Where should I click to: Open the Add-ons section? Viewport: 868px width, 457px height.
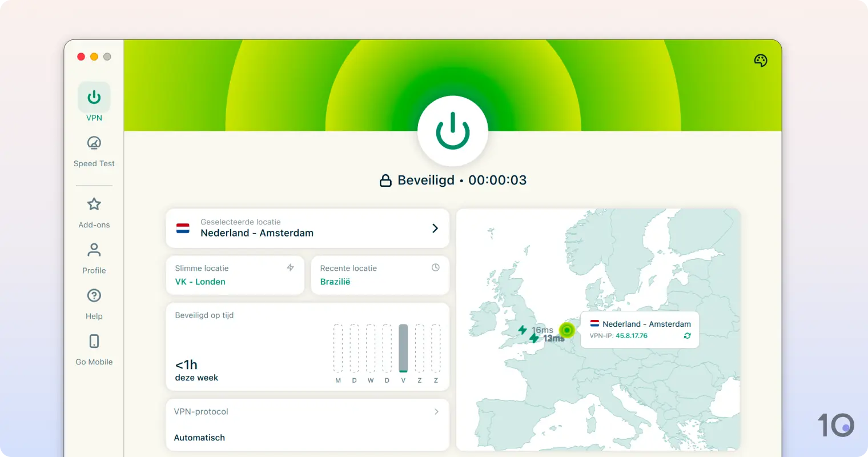[x=94, y=212]
